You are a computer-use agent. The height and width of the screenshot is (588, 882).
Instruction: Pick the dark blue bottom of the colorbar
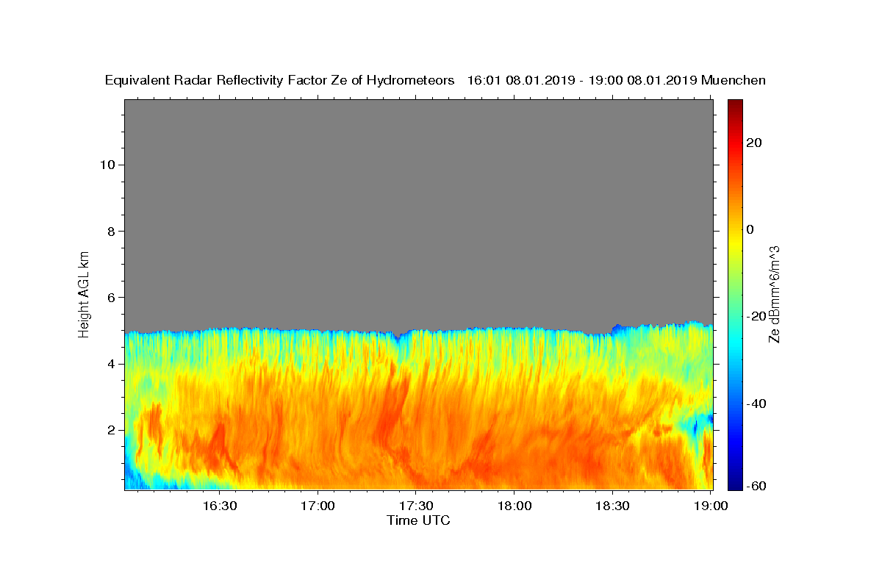[x=735, y=484]
